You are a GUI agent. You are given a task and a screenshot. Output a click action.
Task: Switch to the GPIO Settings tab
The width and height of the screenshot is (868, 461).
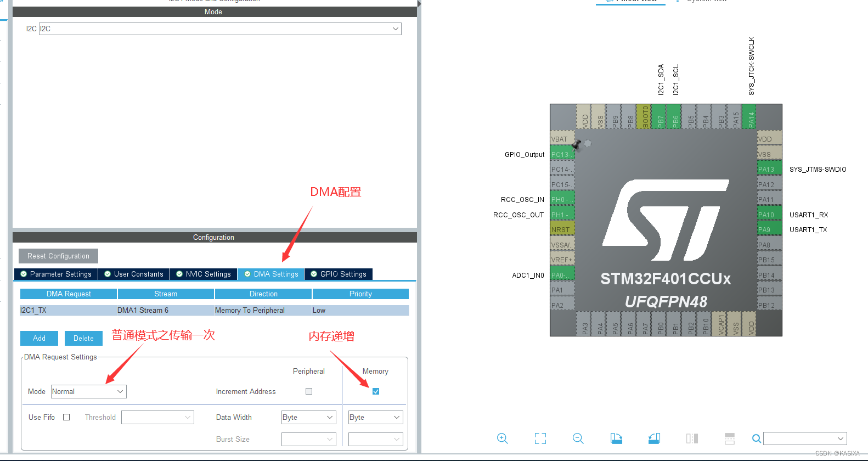coord(339,274)
